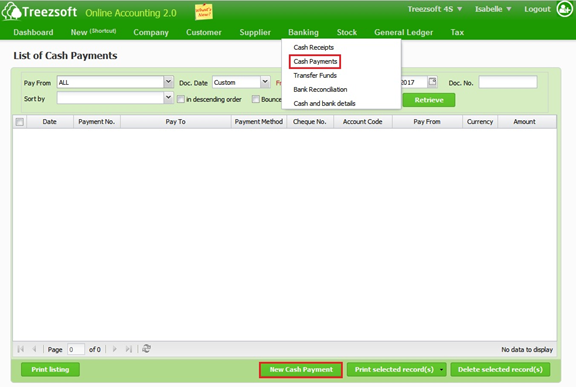Open the Doc. Date Custom dropdown
The height and width of the screenshot is (387, 576).
point(265,82)
